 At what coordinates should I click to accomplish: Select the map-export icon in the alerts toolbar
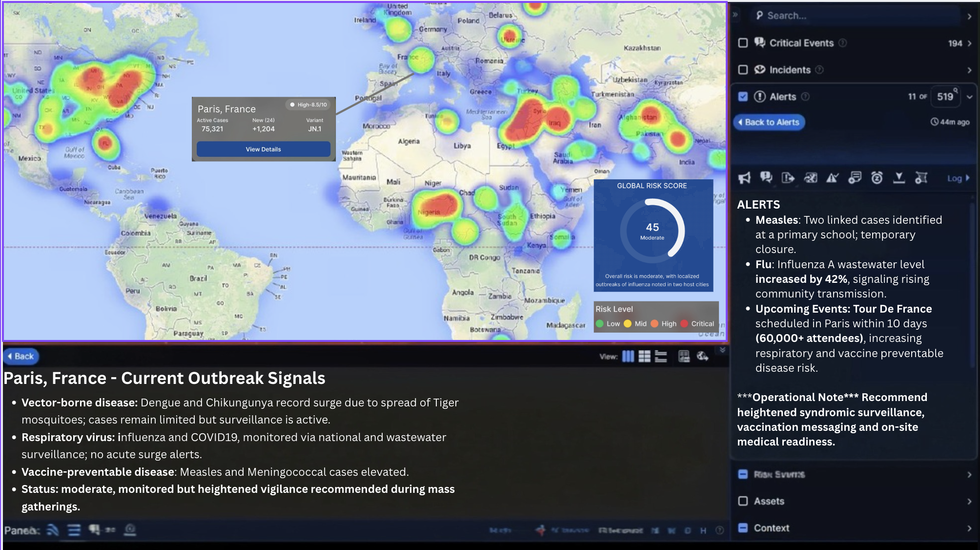811,178
